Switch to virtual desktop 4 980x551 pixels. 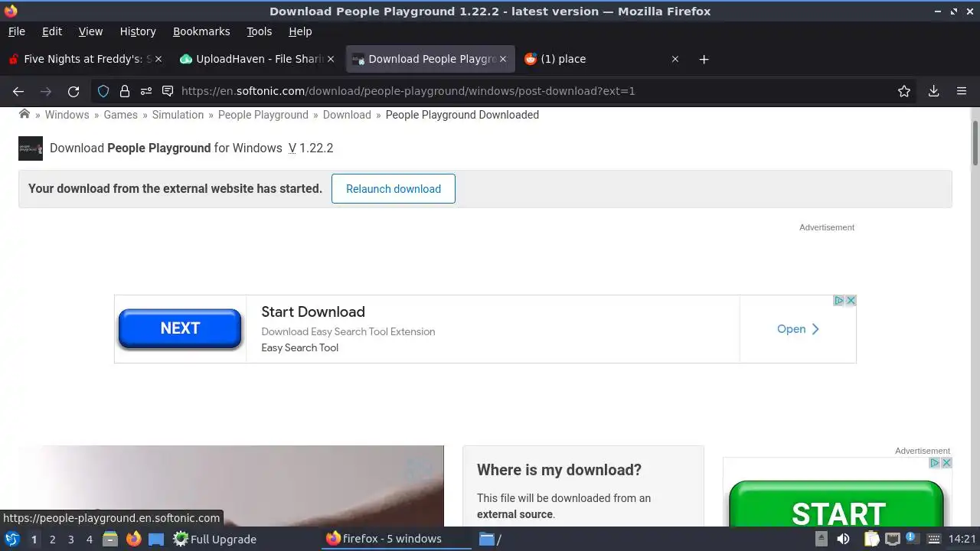pos(89,539)
